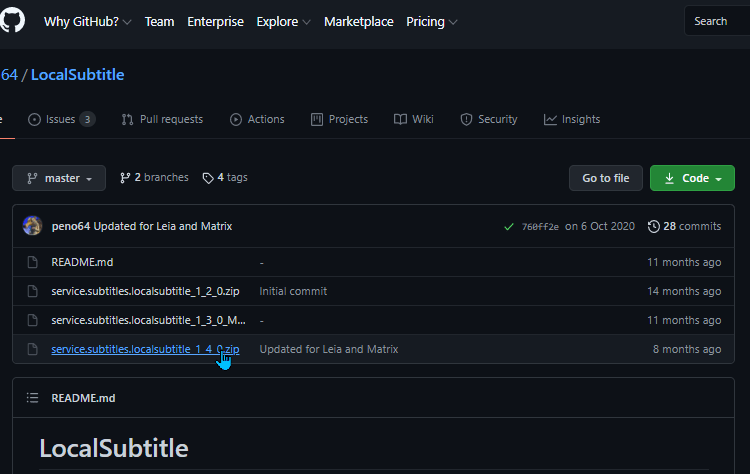Switch to the Pull requests tab
Image resolution: width=750 pixels, height=474 pixels.
click(x=162, y=119)
